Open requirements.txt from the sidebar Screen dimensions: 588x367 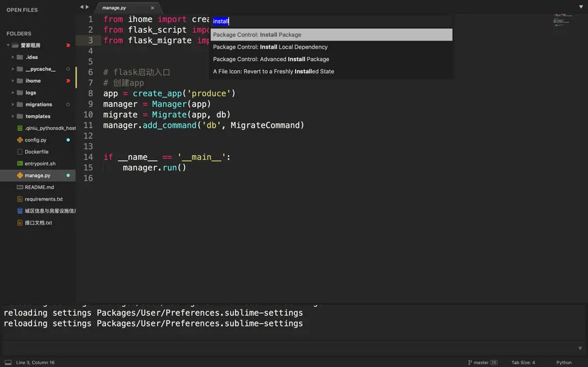pos(43,199)
